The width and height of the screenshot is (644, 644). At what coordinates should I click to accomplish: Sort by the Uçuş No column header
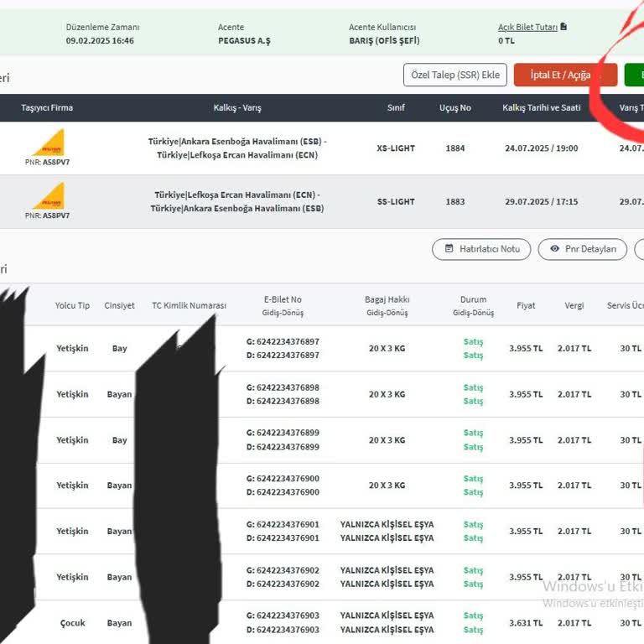[455, 108]
